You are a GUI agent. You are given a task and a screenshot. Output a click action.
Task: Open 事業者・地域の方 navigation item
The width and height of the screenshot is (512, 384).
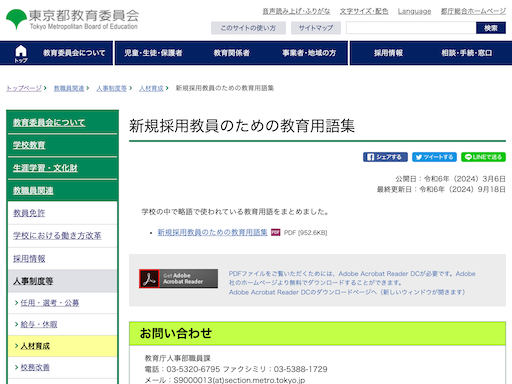(x=309, y=53)
